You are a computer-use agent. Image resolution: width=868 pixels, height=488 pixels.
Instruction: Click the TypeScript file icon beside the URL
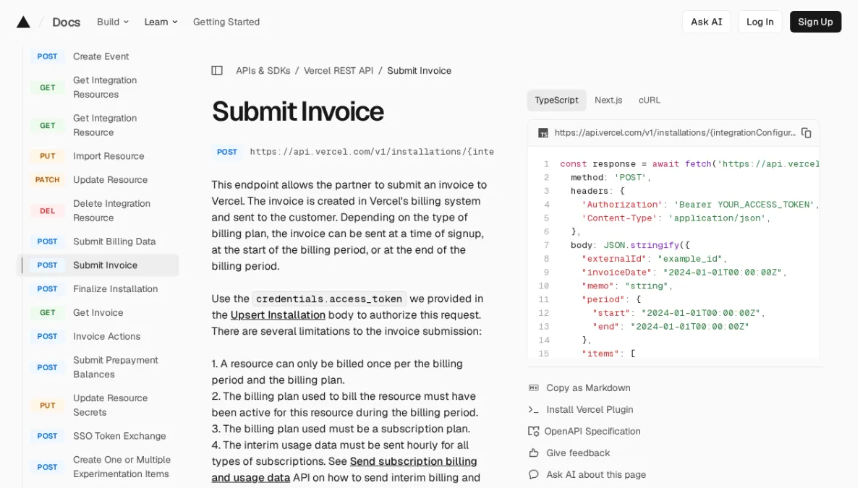pos(543,133)
